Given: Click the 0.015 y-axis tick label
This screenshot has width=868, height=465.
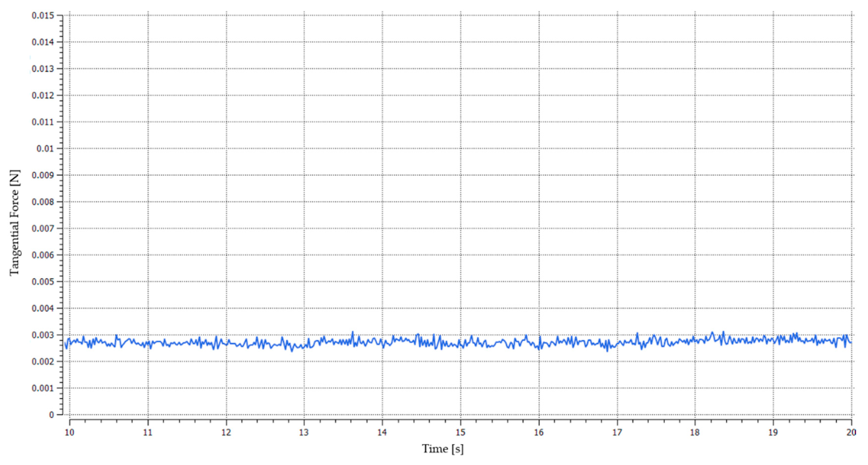Looking at the screenshot, I should 42,15.
